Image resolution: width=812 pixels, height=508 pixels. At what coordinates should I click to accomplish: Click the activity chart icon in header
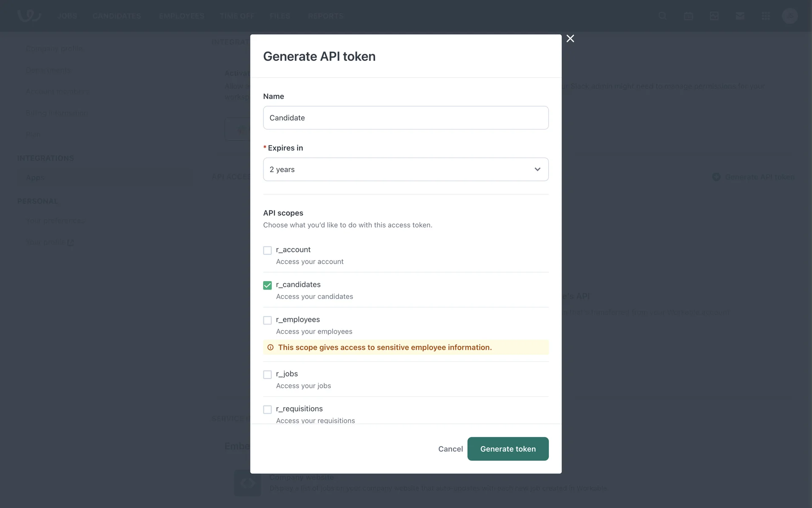coord(714,16)
